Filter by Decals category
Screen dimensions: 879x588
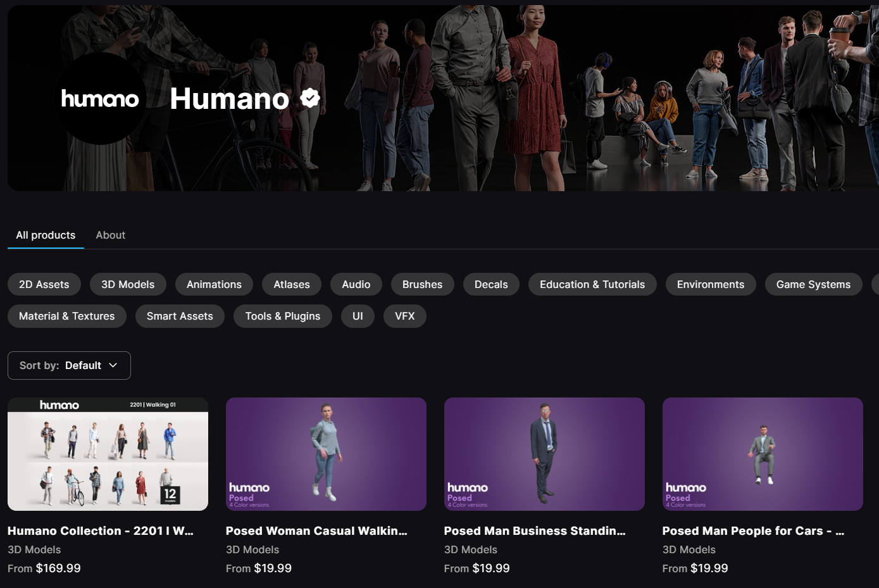tap(491, 284)
